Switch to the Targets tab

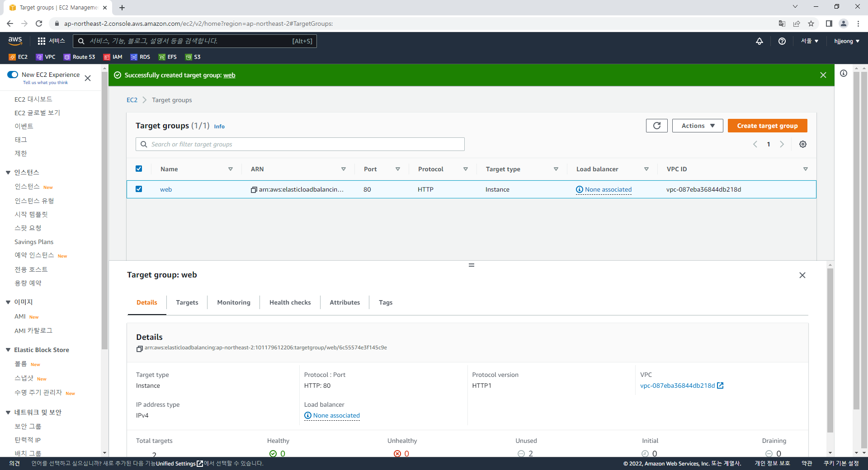pos(187,302)
